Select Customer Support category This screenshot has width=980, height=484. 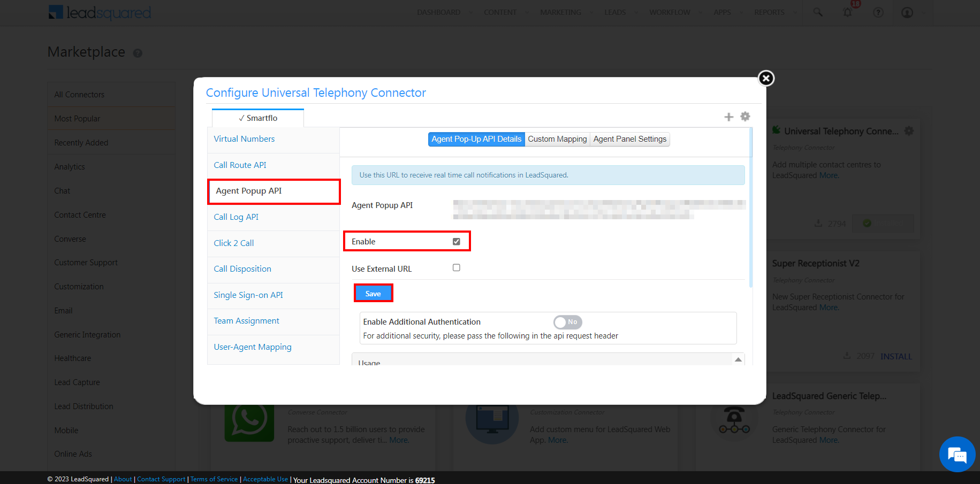pos(111,263)
